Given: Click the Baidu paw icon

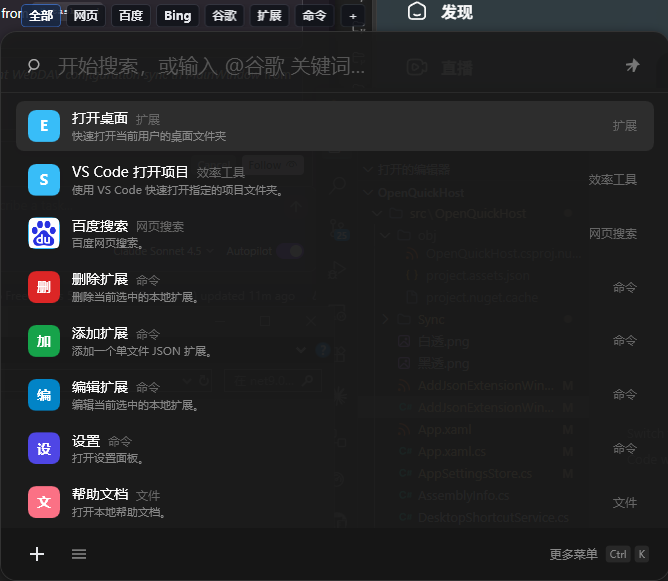Looking at the screenshot, I should click(44, 233).
